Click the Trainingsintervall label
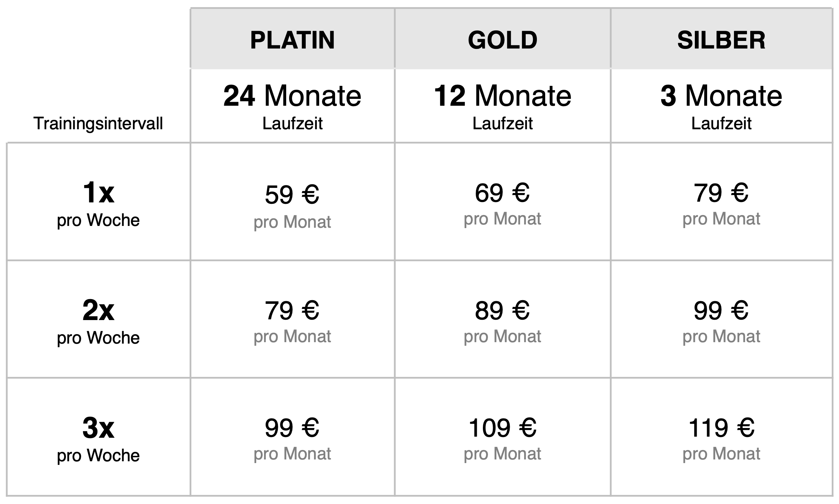The image size is (839, 504). click(x=98, y=123)
